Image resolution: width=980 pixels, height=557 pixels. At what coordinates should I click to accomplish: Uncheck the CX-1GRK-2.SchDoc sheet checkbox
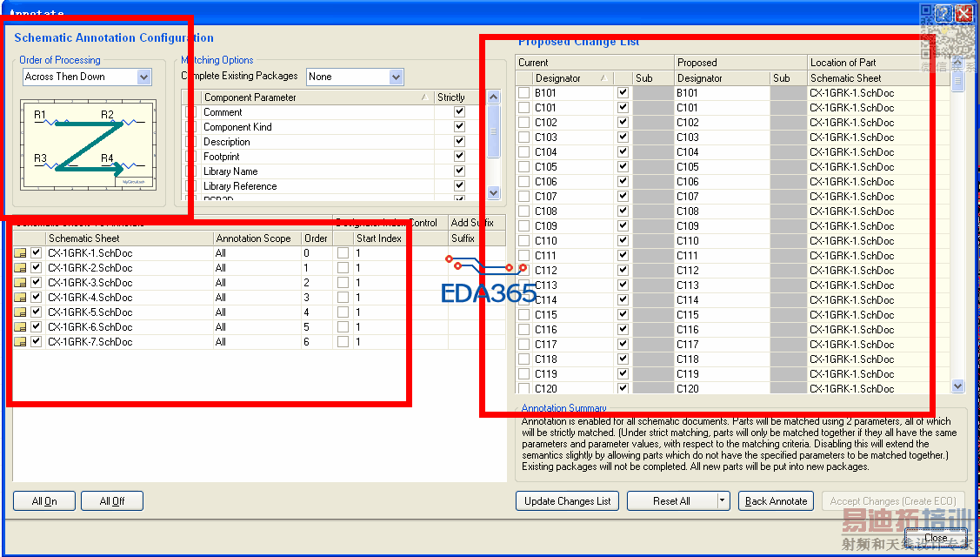coord(37,268)
